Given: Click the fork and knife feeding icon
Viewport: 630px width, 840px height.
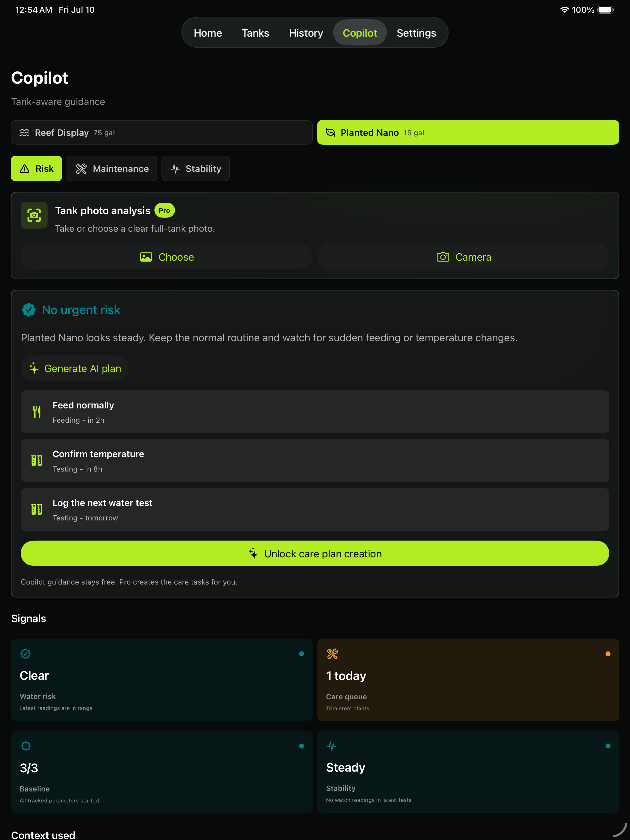Looking at the screenshot, I should 37,412.
